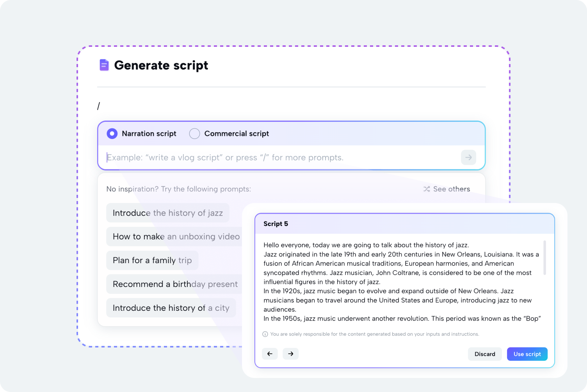Click See others to shuffle prompts

pyautogui.click(x=451, y=189)
